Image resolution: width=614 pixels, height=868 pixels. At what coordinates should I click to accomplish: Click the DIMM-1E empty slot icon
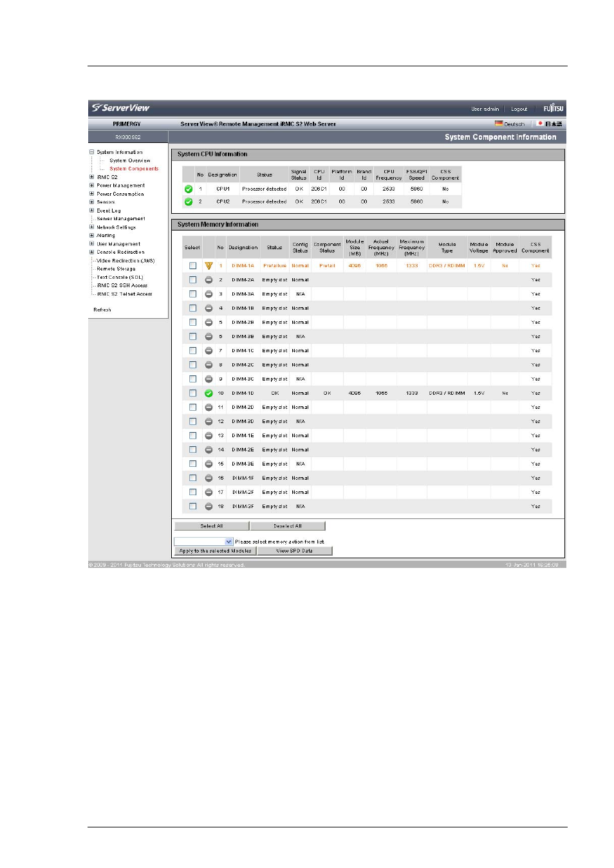coord(209,436)
